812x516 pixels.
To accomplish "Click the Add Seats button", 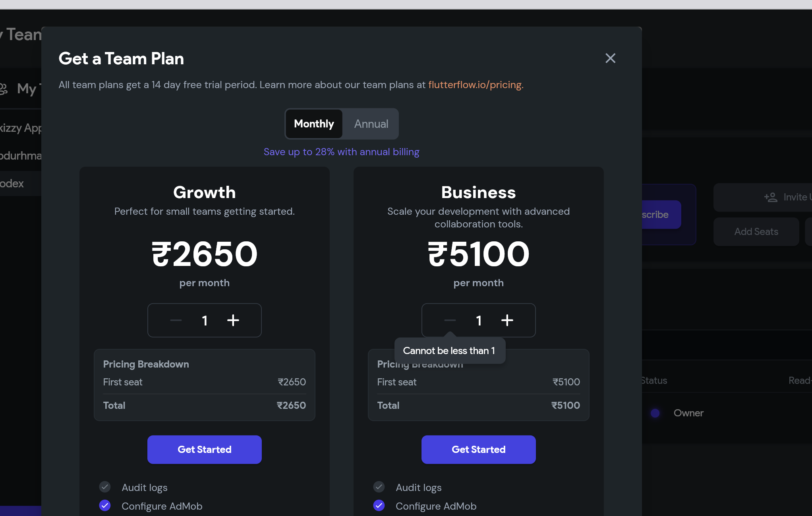I will 756,232.
